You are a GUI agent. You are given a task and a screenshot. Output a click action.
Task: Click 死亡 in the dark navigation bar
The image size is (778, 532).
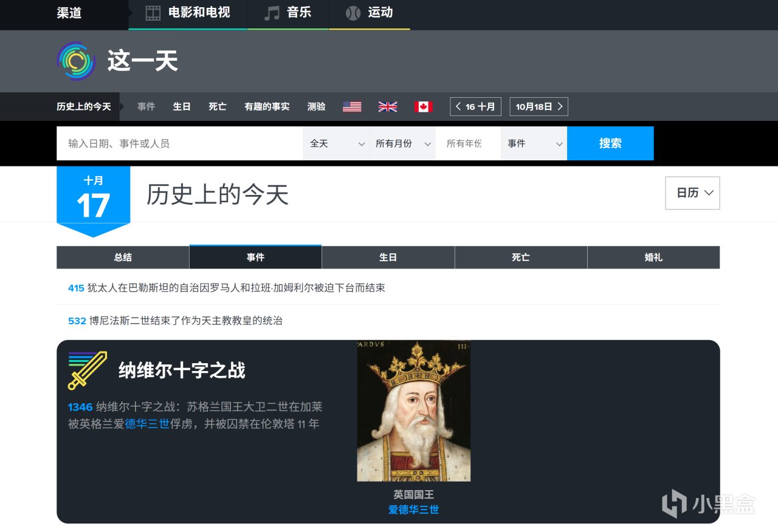tap(218, 107)
